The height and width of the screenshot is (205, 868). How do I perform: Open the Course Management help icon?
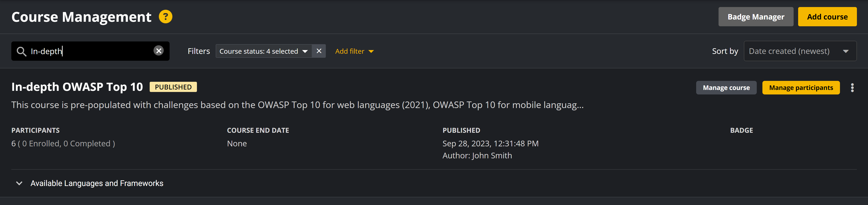pos(166,17)
